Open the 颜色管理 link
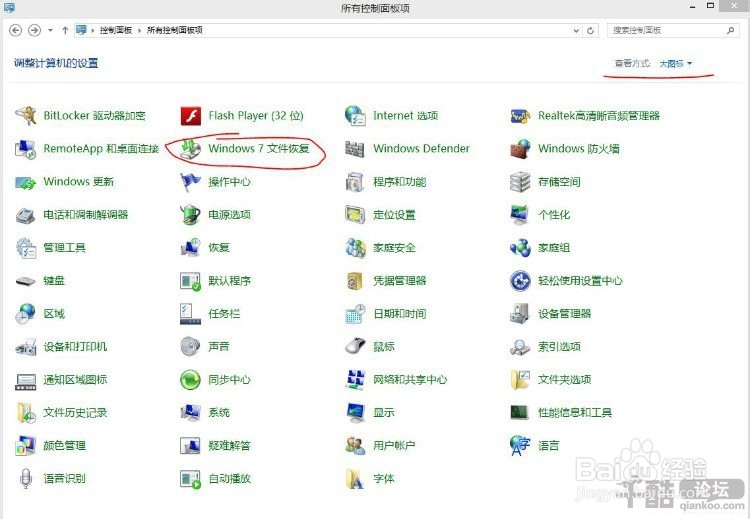The height and width of the screenshot is (519, 750). pyautogui.click(x=65, y=446)
